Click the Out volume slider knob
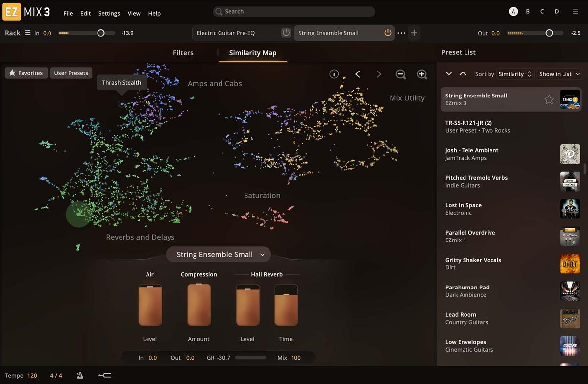 pos(549,33)
